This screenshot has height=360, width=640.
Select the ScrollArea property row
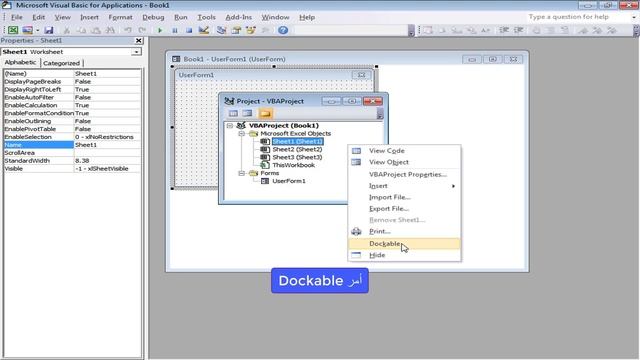click(x=72, y=153)
